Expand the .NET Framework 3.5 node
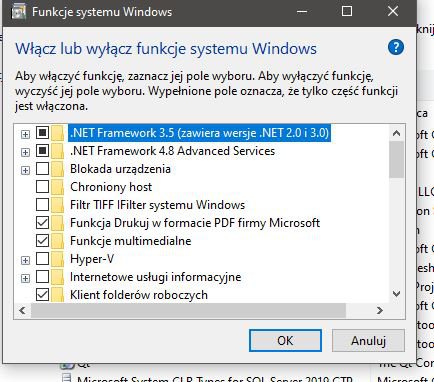Image resolution: width=434 pixels, height=382 pixels. point(25,134)
